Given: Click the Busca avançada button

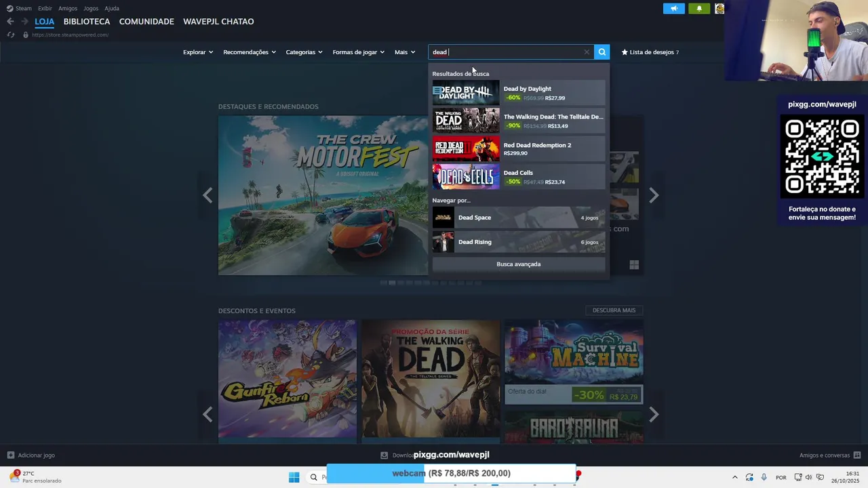Looking at the screenshot, I should [x=519, y=264].
